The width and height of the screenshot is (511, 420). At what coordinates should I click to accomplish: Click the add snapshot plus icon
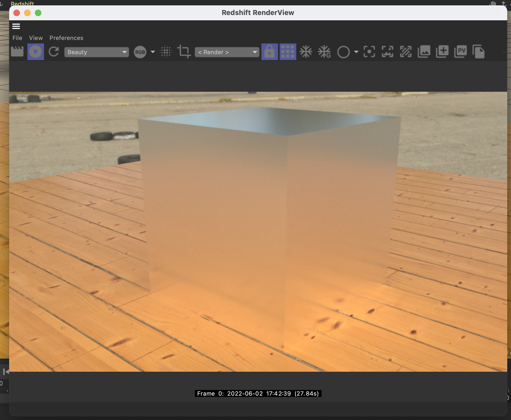pyautogui.click(x=442, y=52)
